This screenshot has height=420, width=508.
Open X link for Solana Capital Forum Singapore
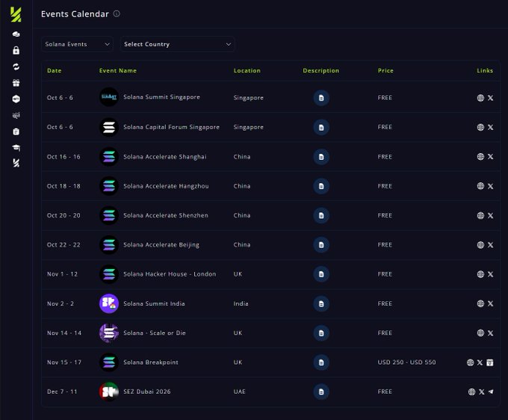(491, 127)
